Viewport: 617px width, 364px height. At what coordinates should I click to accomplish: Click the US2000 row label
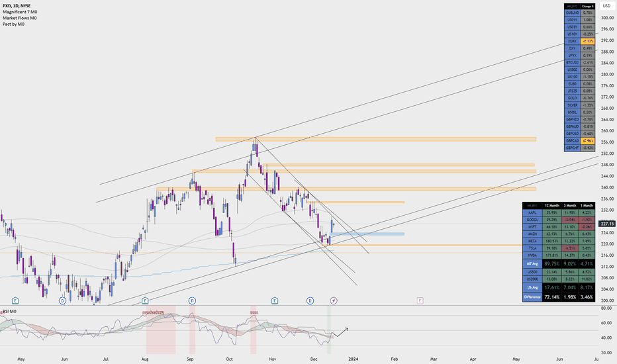[532, 279]
